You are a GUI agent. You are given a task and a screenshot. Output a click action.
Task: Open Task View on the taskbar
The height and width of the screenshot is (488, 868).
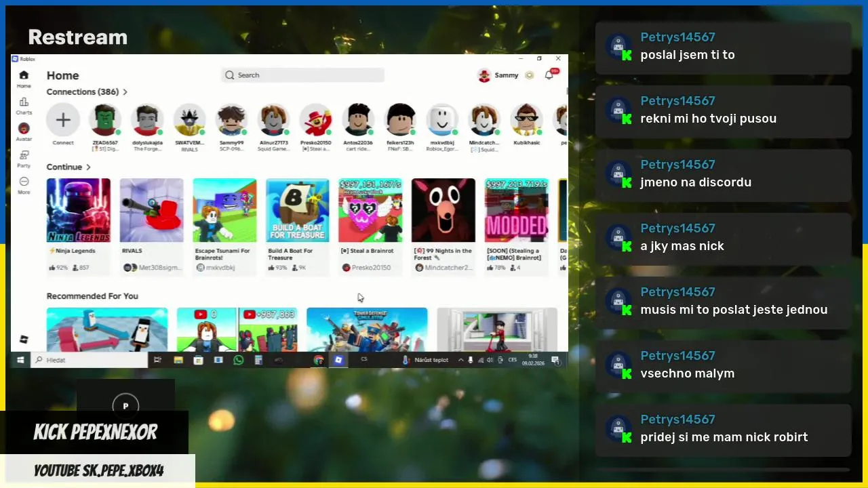(157, 360)
